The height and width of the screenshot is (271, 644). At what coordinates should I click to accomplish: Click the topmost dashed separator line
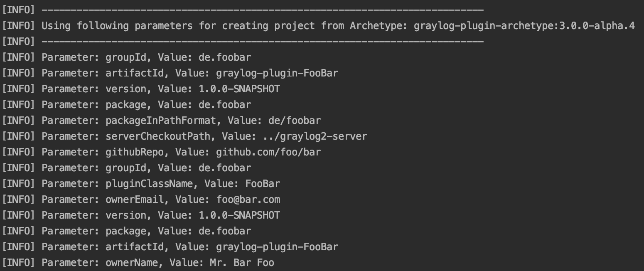(x=263, y=10)
